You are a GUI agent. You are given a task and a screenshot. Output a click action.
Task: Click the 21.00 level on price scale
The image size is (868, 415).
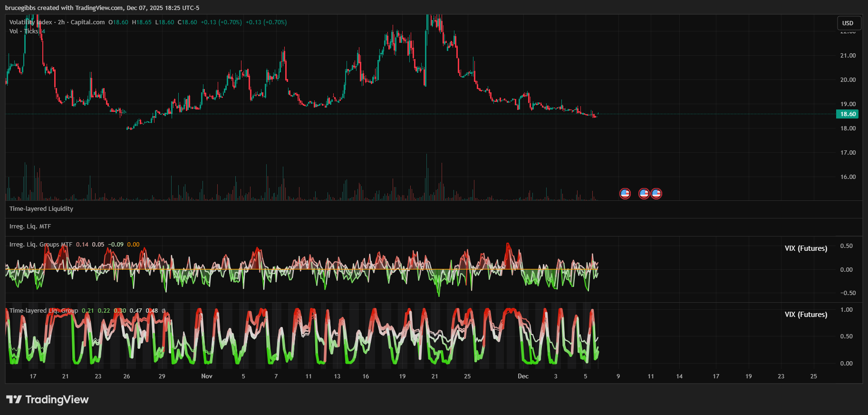848,56
